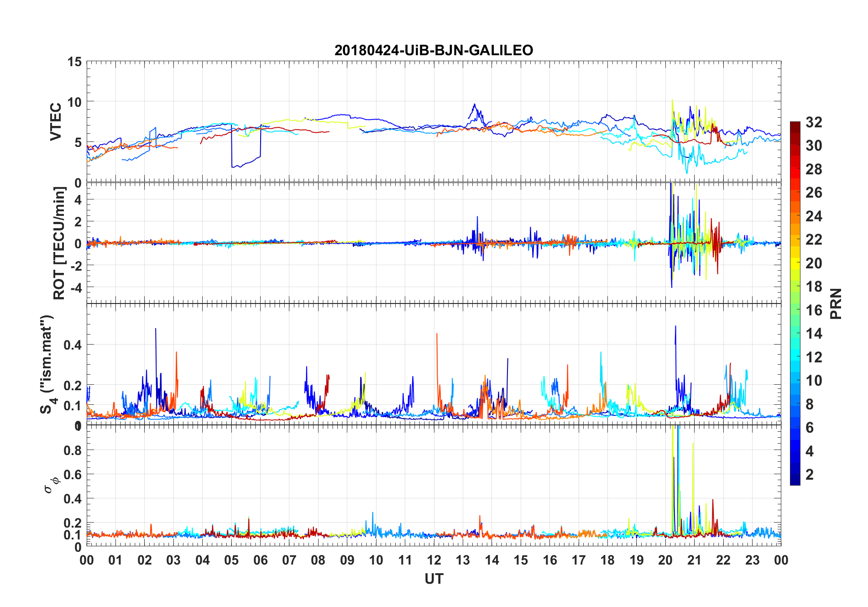
Task: Select sigma-phi axis tick label 0.6
Action: [73, 474]
